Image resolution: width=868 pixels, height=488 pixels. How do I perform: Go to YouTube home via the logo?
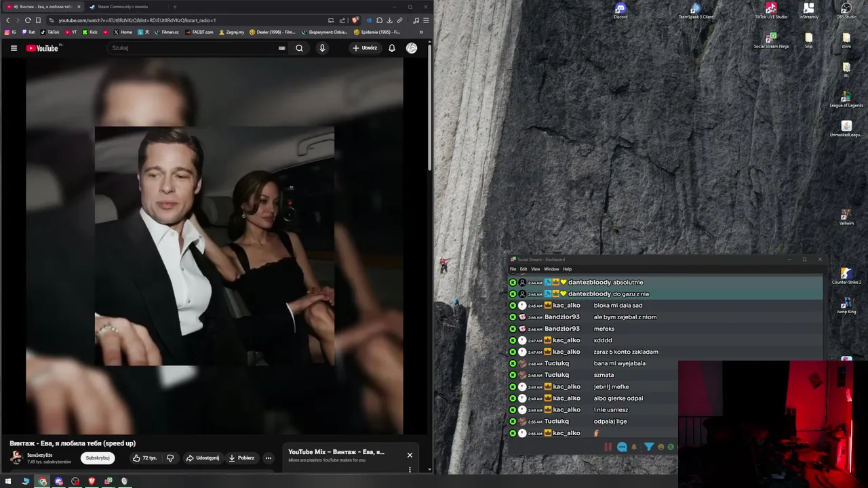pyautogui.click(x=42, y=48)
